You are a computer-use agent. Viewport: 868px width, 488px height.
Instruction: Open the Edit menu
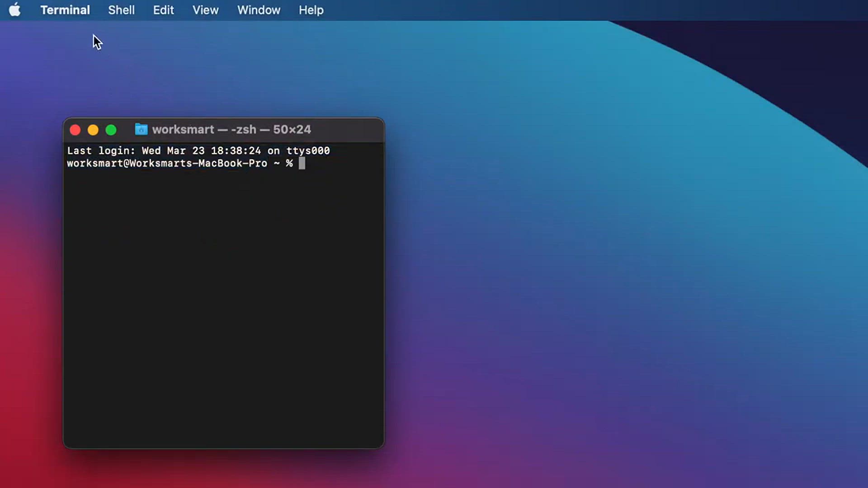pyautogui.click(x=163, y=10)
